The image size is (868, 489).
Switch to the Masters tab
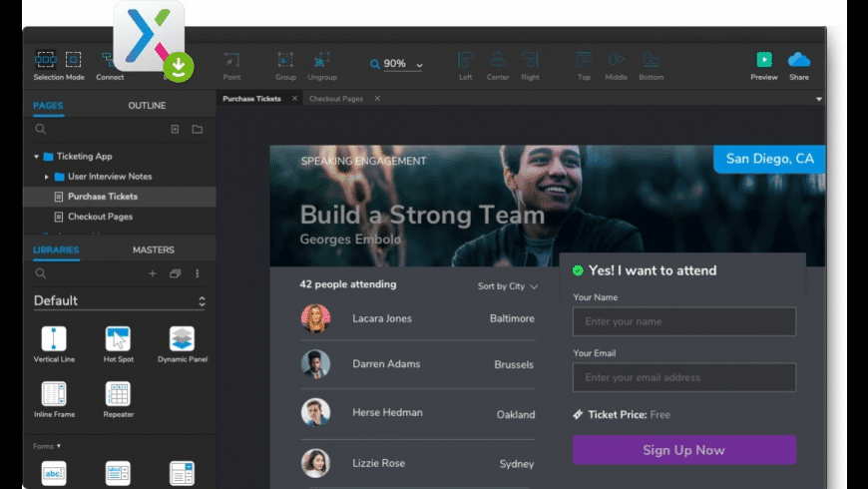pyautogui.click(x=154, y=249)
